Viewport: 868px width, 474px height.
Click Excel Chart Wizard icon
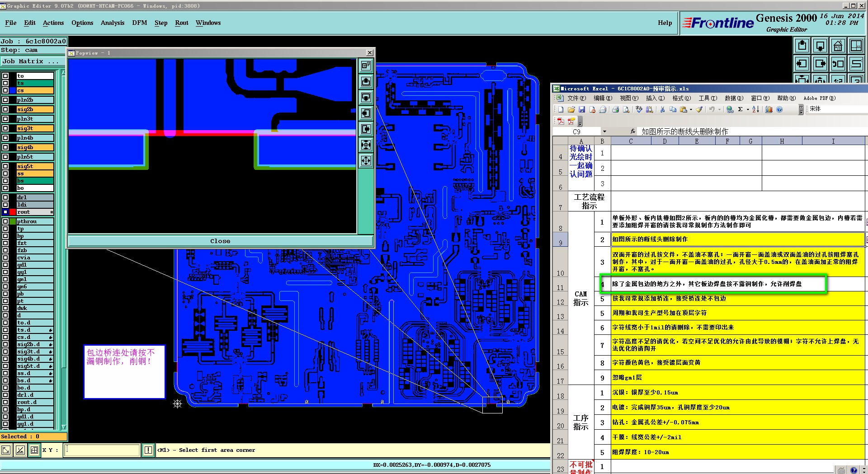pos(769,109)
